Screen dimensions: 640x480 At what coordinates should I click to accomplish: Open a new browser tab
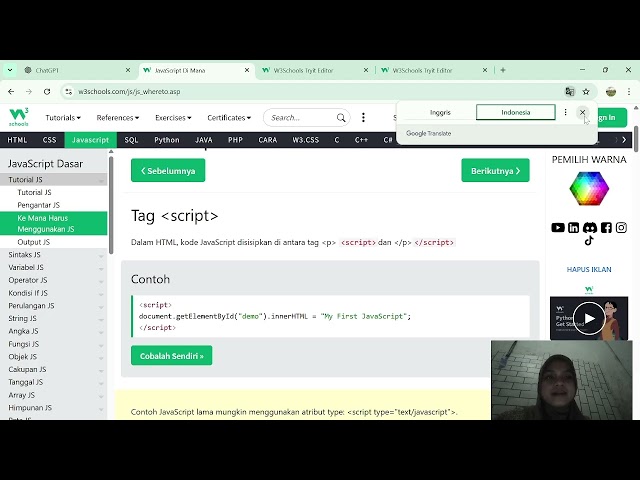pos(503,70)
